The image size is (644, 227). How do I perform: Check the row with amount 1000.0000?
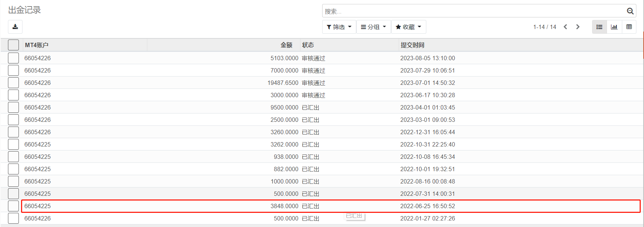(x=13, y=181)
